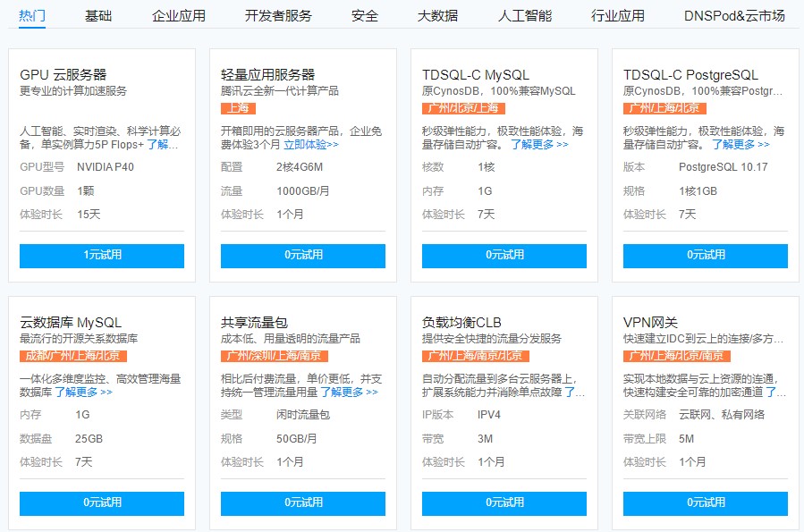Click the 共享流量包 title
This screenshot has height=532, width=804.
pyautogui.click(x=254, y=323)
